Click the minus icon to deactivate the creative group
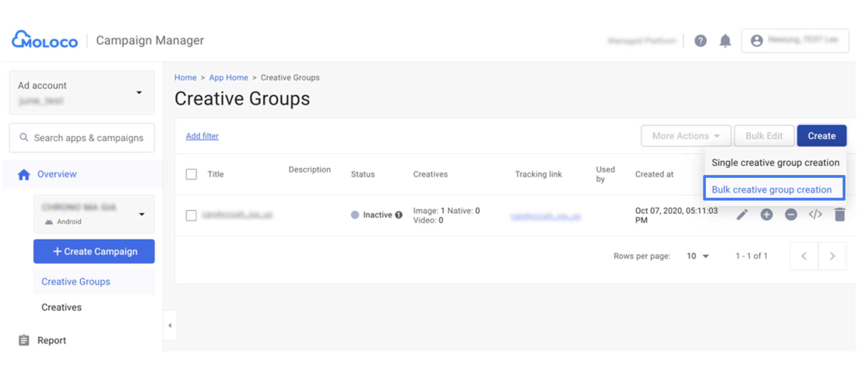 791,215
